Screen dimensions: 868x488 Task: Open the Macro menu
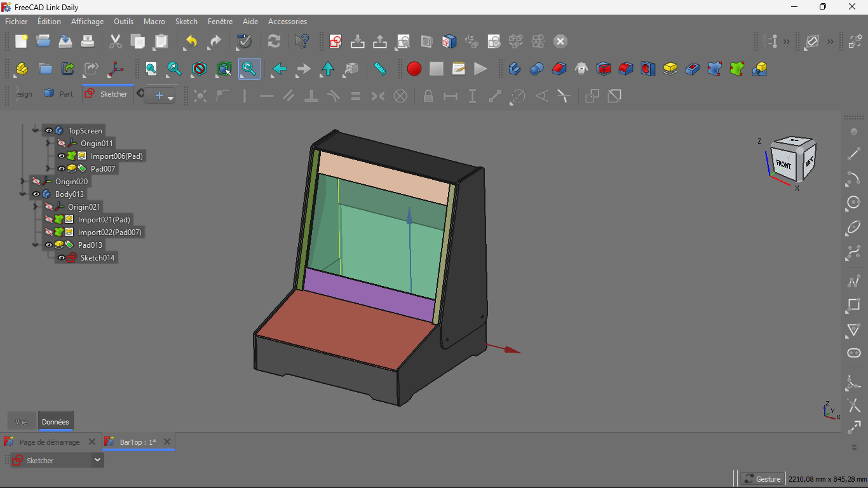coord(154,22)
